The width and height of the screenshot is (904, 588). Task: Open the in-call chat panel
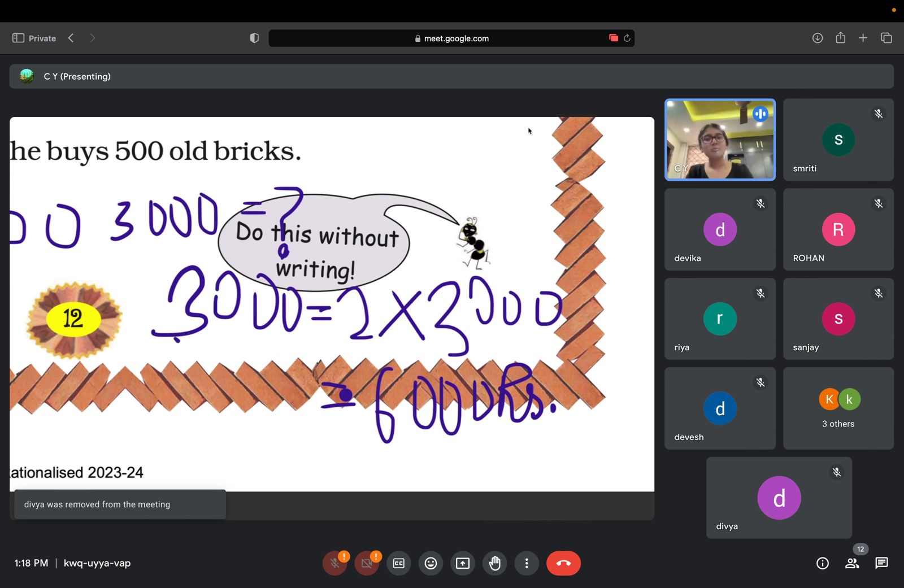pyautogui.click(x=881, y=563)
